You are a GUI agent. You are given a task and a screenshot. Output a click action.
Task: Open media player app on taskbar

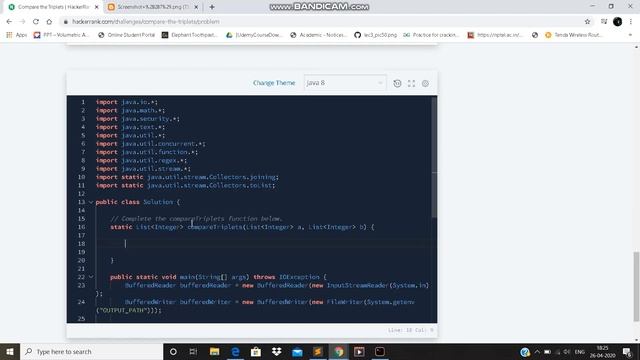pyautogui.click(x=359, y=351)
